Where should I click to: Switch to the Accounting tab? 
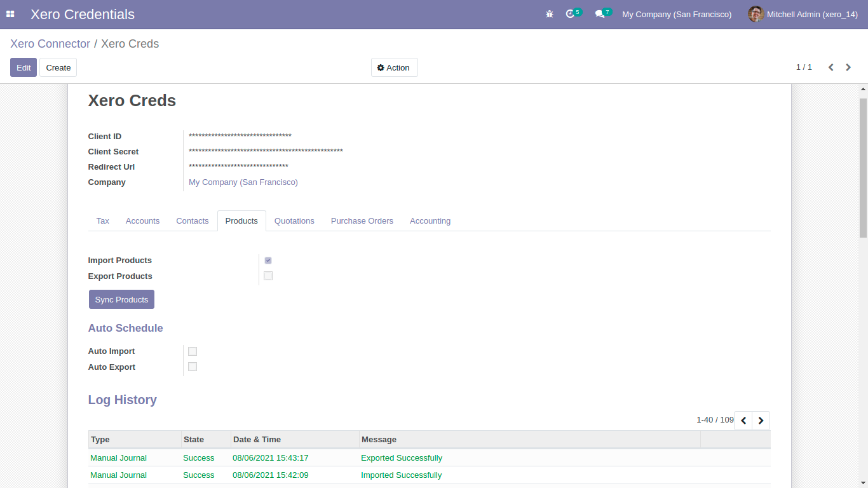[430, 220]
